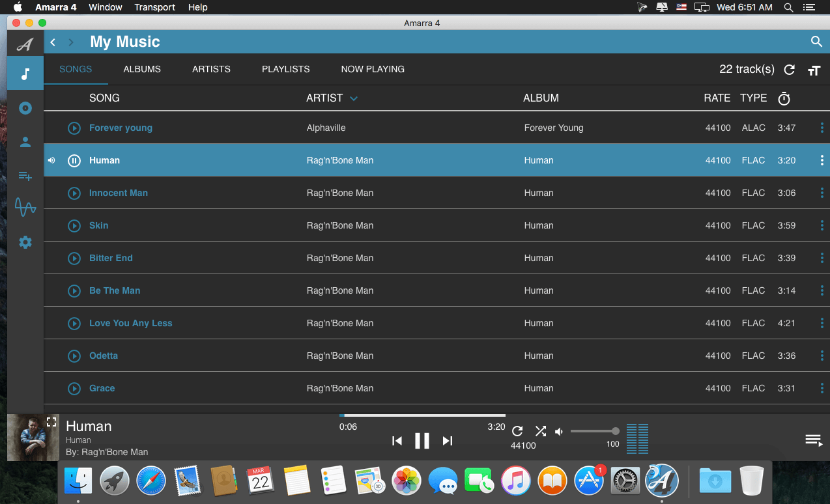Click the Amarra logo sidebar icon
This screenshot has height=504, width=830.
25,44
